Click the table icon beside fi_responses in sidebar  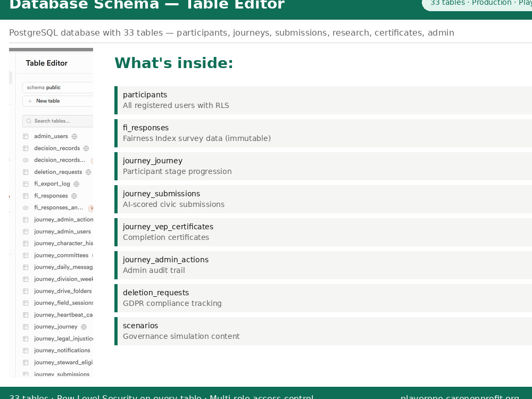click(x=26, y=196)
